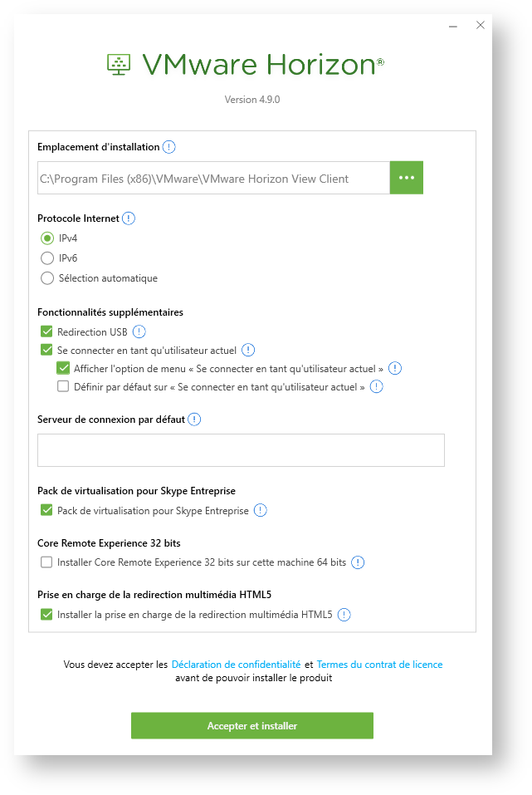This screenshot has width=532, height=795.
Task: Click info icon for Se connecter en tant qu'utilisateur actuel
Action: (248, 350)
